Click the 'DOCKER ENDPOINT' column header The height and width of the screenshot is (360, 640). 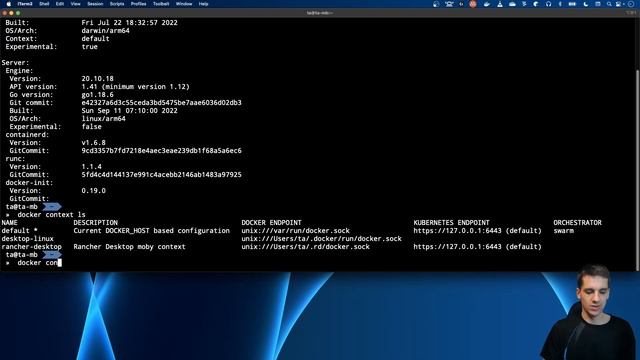(x=271, y=223)
